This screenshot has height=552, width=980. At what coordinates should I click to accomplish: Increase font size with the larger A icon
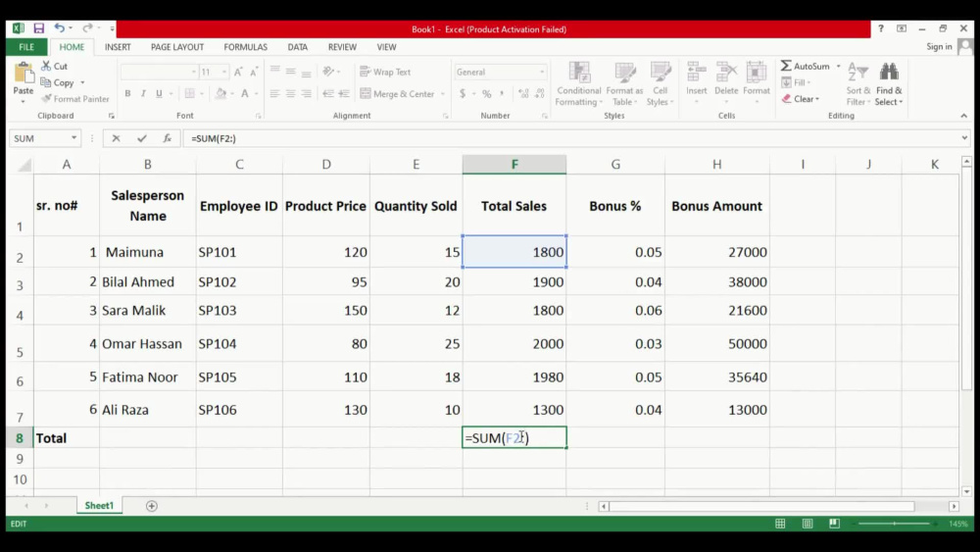pyautogui.click(x=238, y=72)
